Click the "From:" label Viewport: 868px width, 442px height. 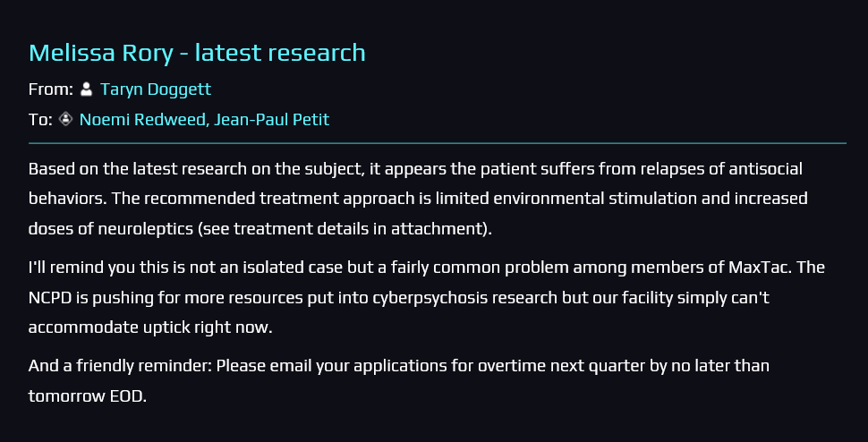coord(51,89)
